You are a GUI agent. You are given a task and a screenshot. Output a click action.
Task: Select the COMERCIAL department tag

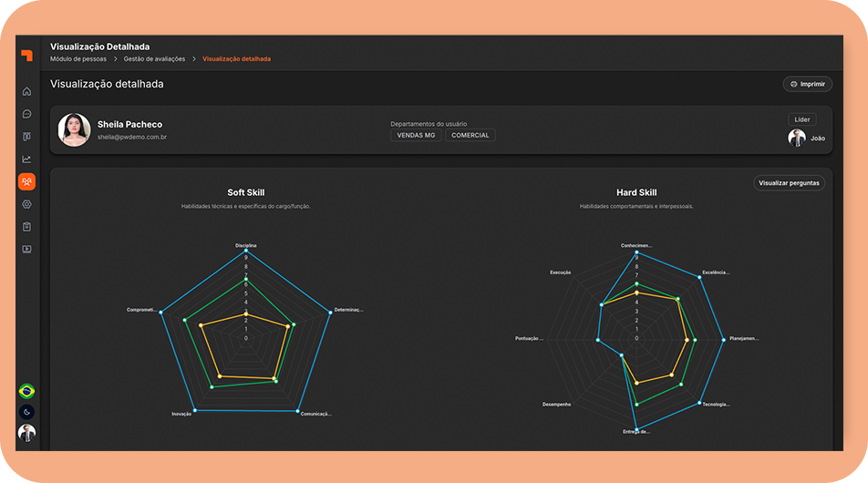click(470, 135)
